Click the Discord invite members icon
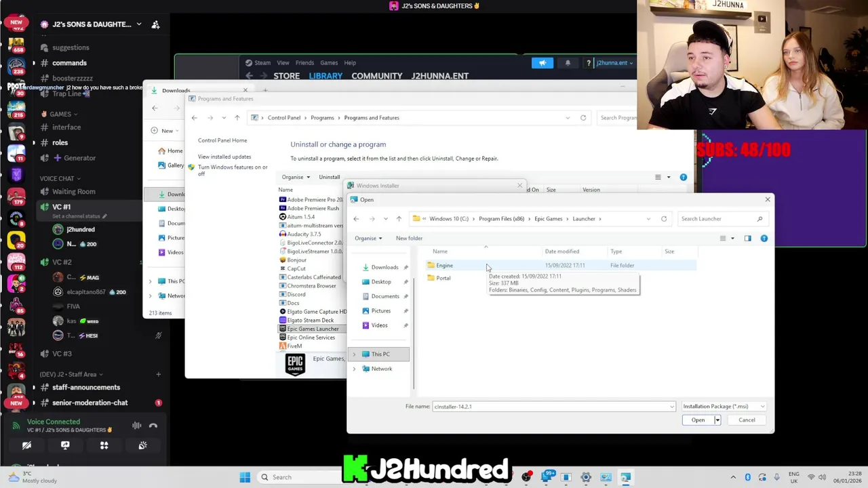The image size is (868, 488). coord(155,24)
